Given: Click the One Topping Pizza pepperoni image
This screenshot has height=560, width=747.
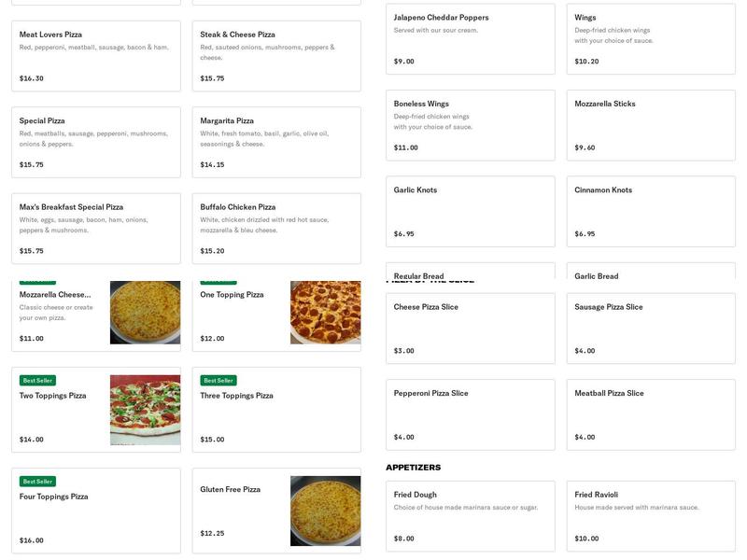Looking at the screenshot, I should coord(325,313).
